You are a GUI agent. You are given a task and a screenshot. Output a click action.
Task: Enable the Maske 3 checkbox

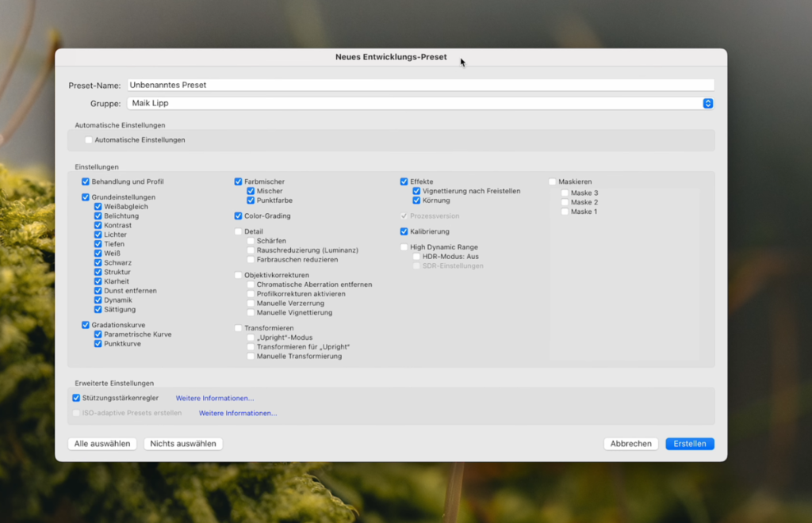point(565,193)
